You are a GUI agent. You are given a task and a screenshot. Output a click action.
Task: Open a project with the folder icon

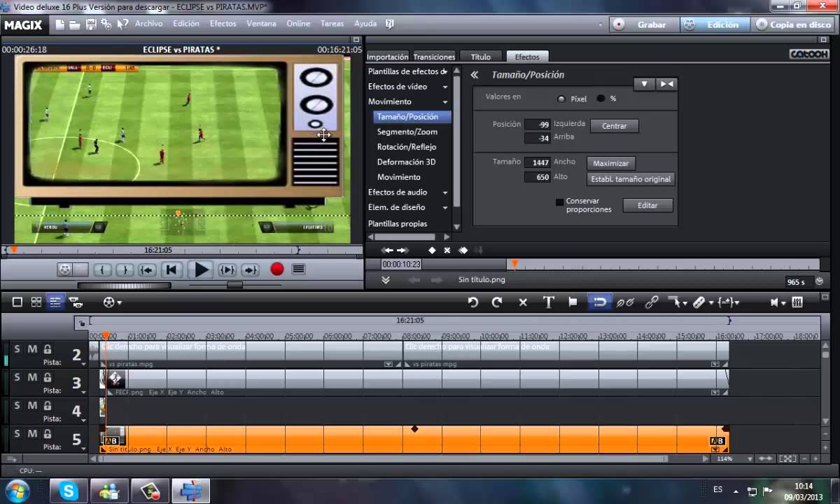[x=75, y=24]
